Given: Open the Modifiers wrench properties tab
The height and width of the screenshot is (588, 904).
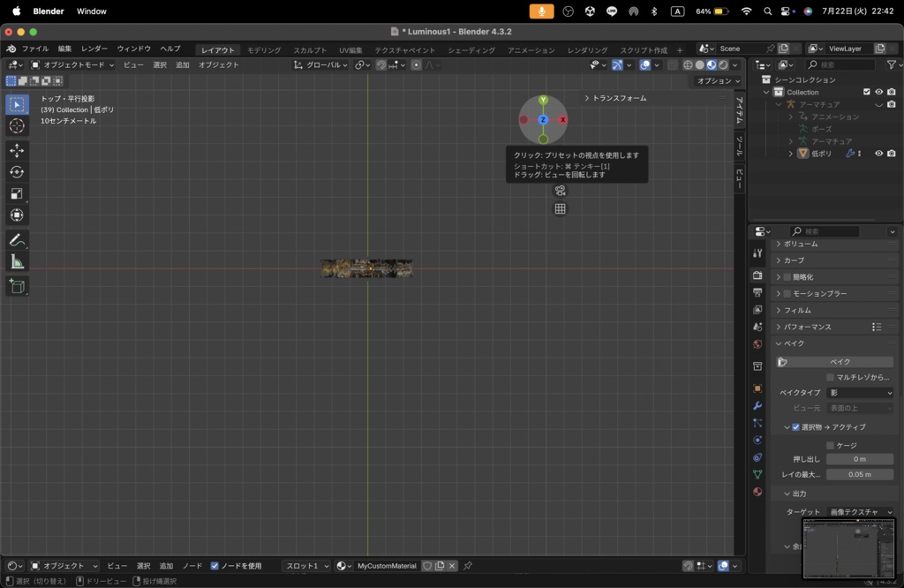Looking at the screenshot, I should click(757, 405).
